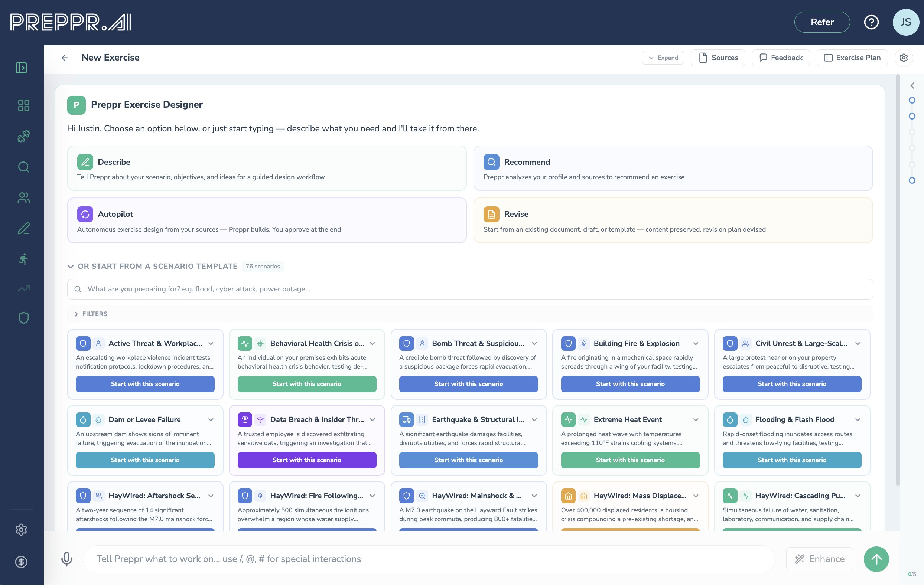Click the scenario search input field
924x585 pixels.
[x=470, y=289]
